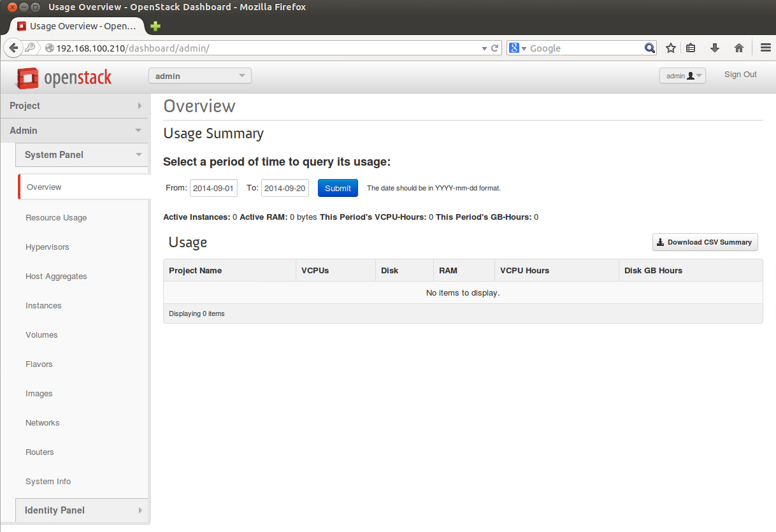This screenshot has height=532, width=776.
Task: Collapse the System Panel section
Action: click(82, 155)
